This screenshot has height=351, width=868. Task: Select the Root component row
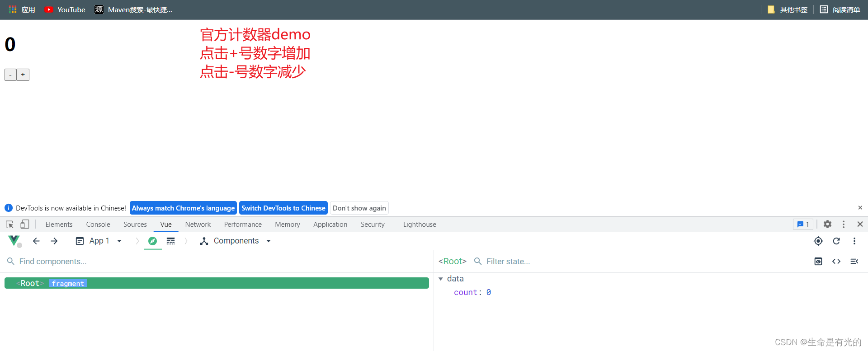(x=217, y=283)
